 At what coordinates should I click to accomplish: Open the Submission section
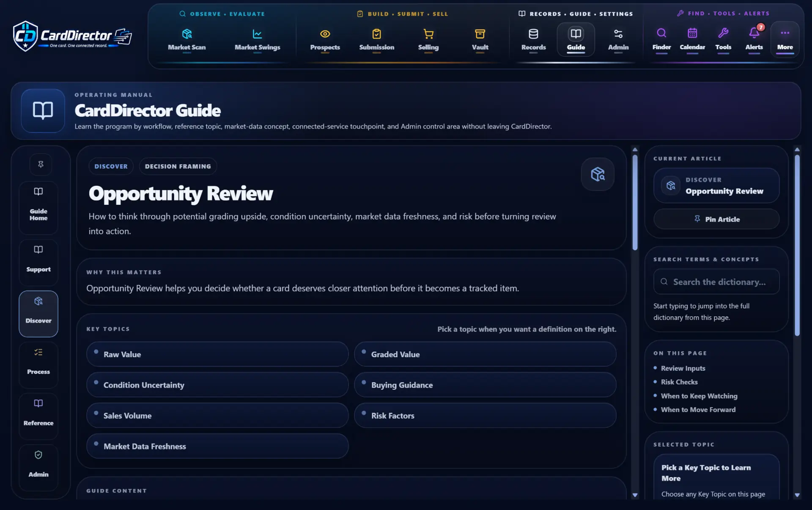376,39
